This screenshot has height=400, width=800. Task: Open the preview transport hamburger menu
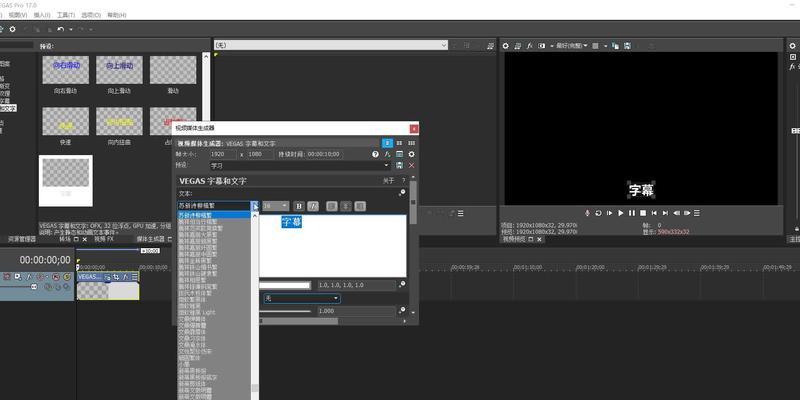pyautogui.click(x=697, y=213)
